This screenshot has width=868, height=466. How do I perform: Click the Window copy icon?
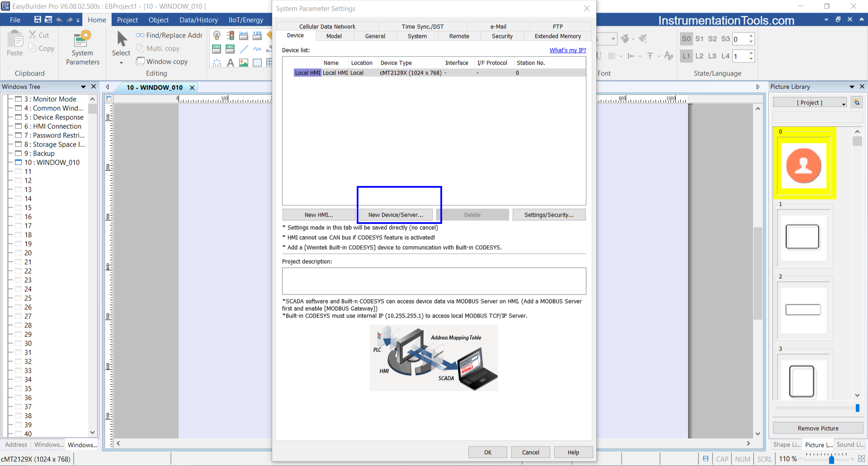click(x=140, y=61)
